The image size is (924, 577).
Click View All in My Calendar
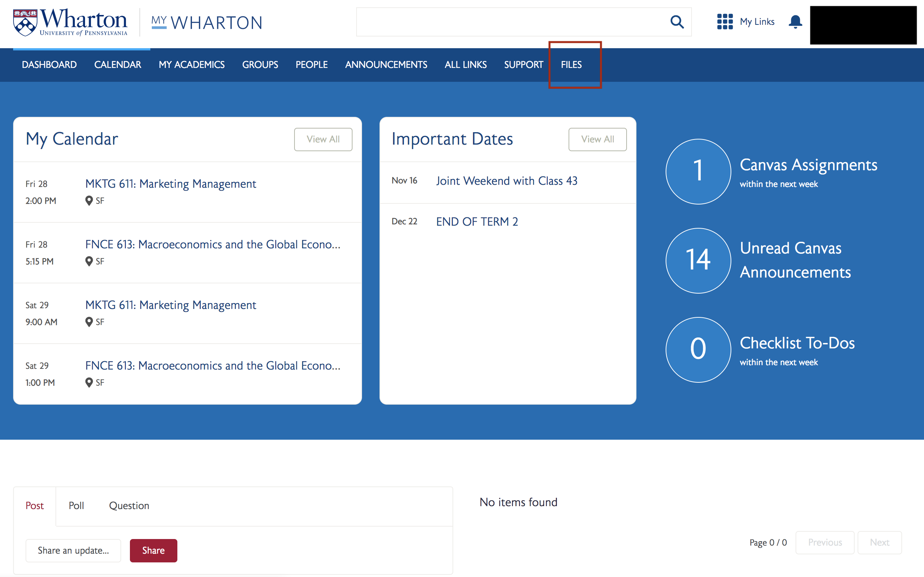click(323, 139)
